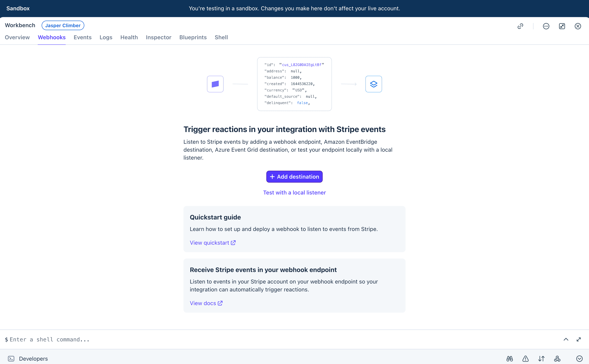Open the Inspector tab

click(x=158, y=37)
